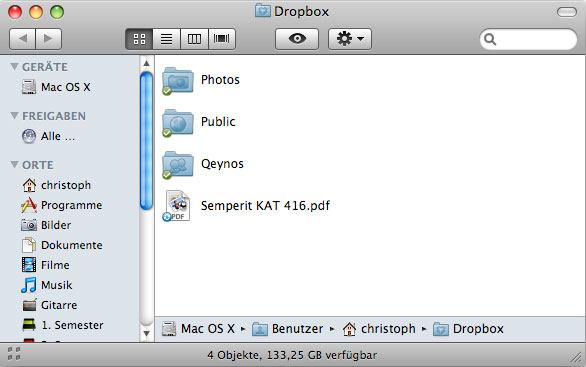Switch to icon view
Viewport: 586px width, 367px height.
pos(139,39)
